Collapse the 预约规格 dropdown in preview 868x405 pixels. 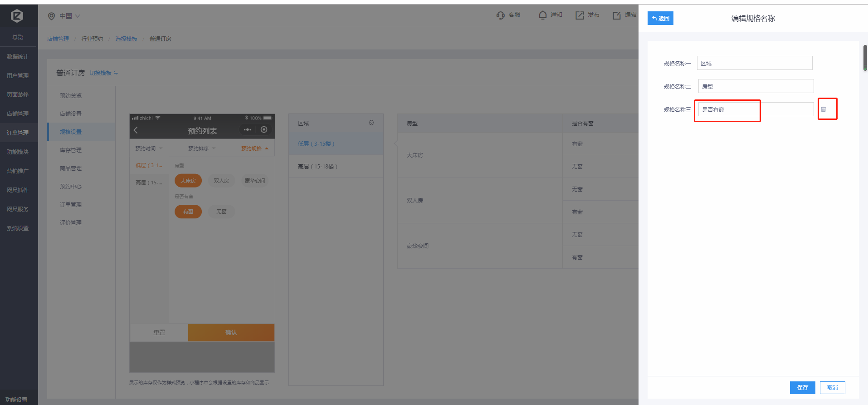click(x=255, y=148)
